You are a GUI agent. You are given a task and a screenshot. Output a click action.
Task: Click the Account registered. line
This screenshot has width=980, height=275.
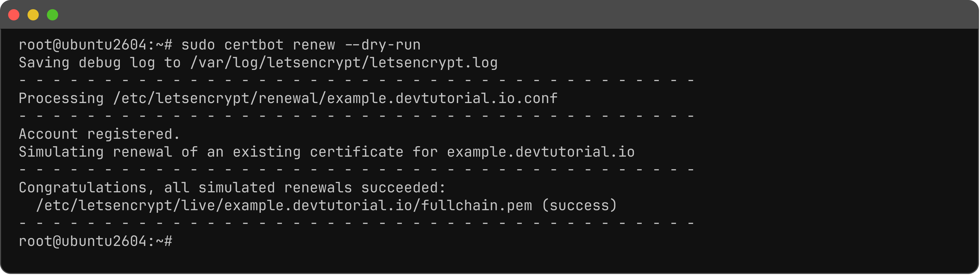pyautogui.click(x=99, y=134)
